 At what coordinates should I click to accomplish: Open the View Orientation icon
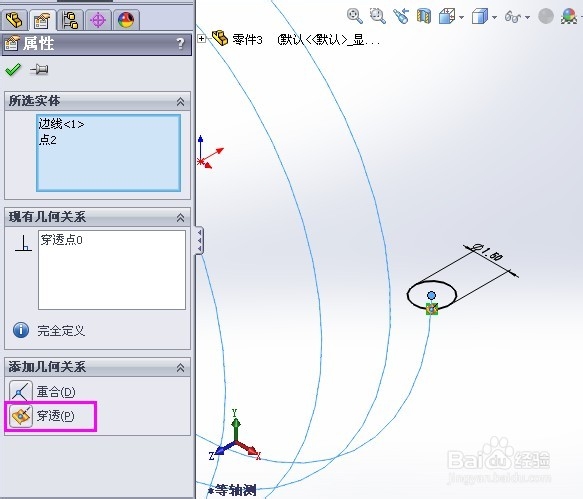[447, 17]
